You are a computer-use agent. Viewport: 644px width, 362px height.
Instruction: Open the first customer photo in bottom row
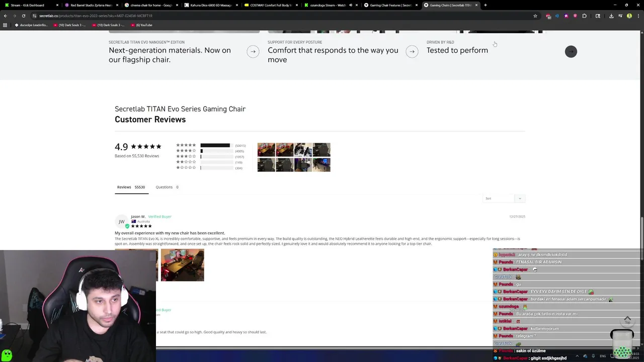[266, 165]
